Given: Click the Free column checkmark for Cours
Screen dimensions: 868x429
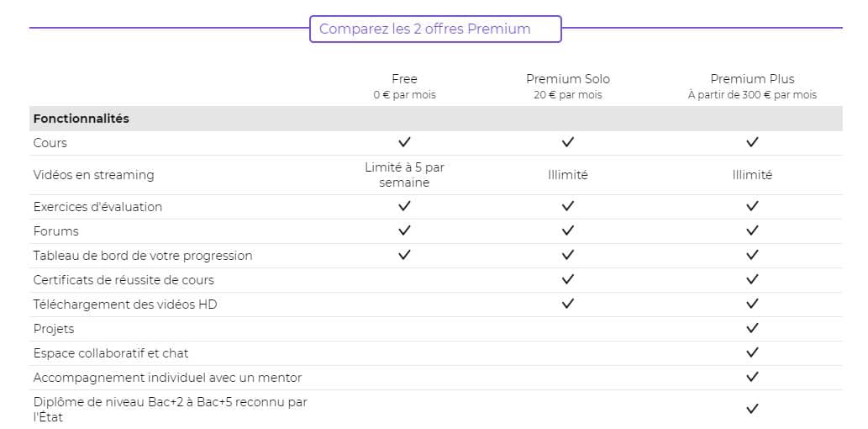Looking at the screenshot, I should [x=404, y=142].
